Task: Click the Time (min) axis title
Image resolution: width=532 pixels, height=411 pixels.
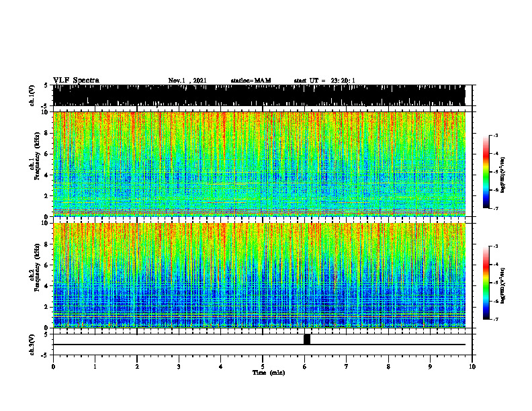Action: (x=269, y=373)
